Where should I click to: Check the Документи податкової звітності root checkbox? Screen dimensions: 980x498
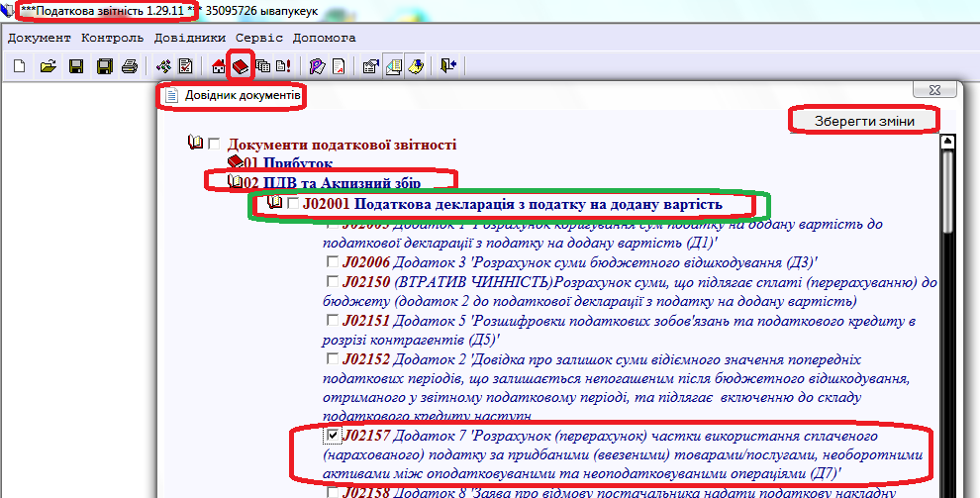coord(214,144)
